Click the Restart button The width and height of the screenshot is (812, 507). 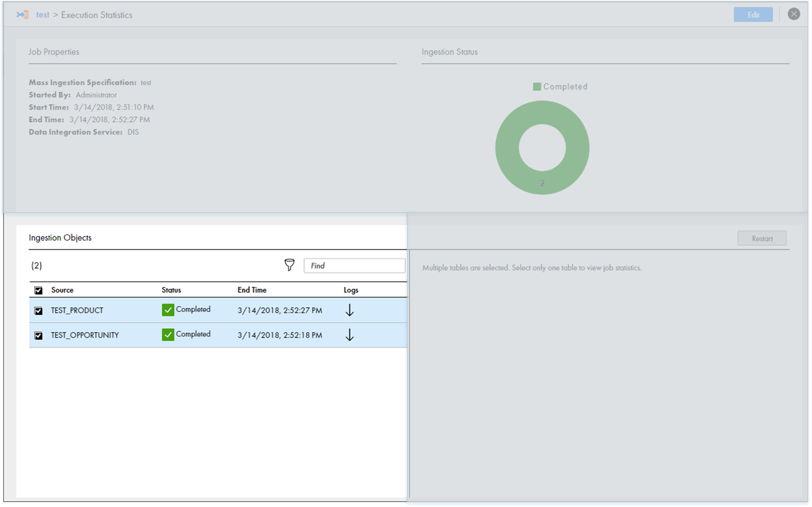tap(762, 238)
